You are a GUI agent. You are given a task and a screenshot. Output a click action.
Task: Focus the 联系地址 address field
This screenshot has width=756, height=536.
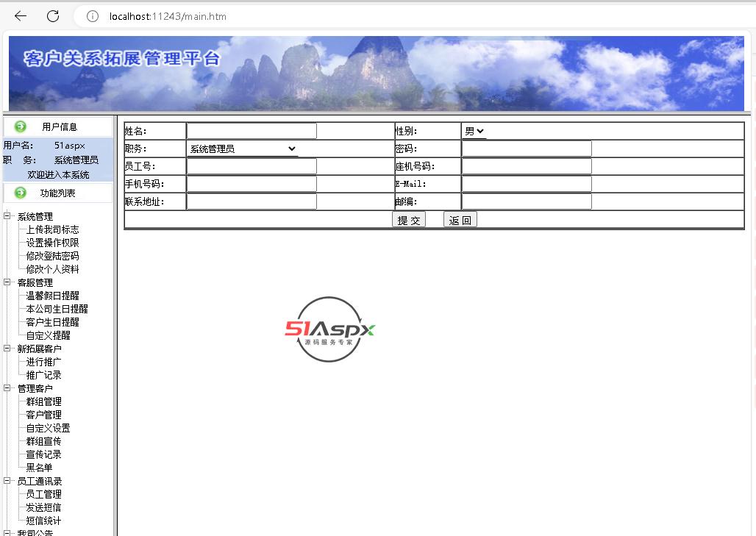pos(252,201)
